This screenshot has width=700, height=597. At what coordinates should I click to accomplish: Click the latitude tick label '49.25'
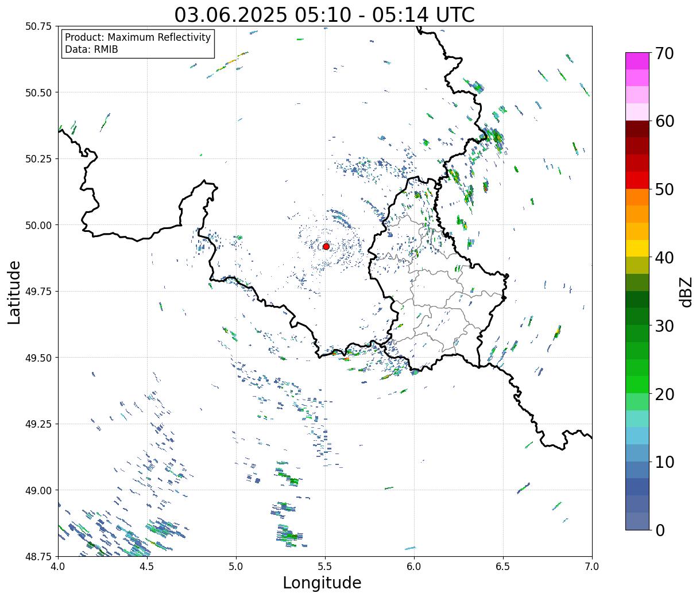pyautogui.click(x=38, y=424)
